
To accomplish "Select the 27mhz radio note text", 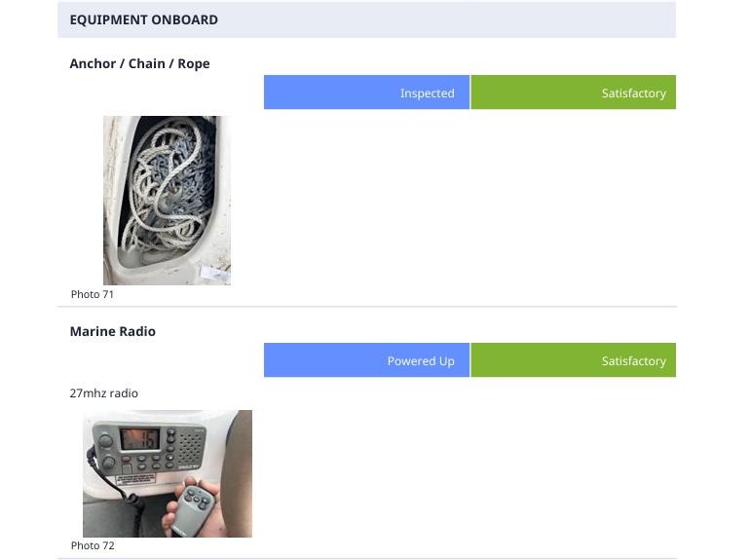I will [x=103, y=393].
